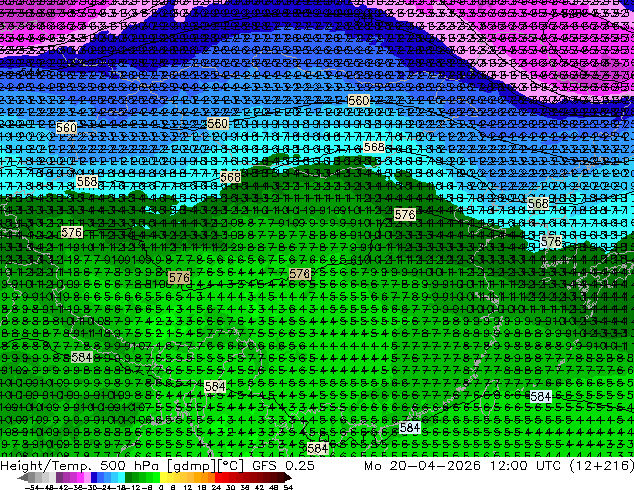Screen dimensions: 634x490
Task: Click the '24' legend value under the scale
Action: tap(216, 487)
